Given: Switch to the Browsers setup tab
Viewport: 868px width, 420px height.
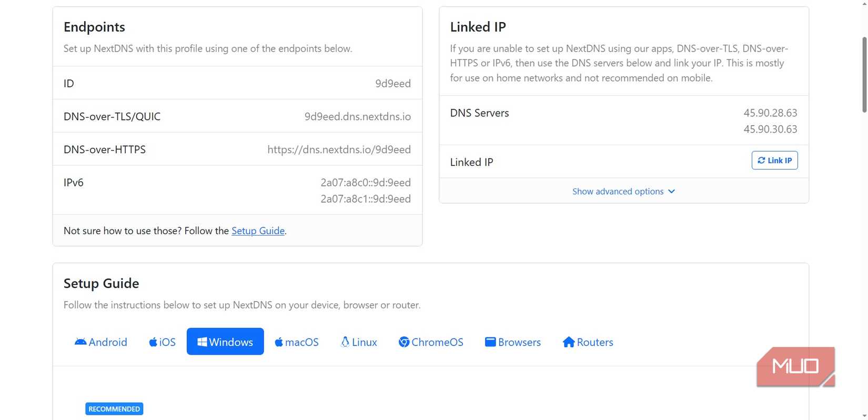Looking at the screenshot, I should (x=512, y=342).
